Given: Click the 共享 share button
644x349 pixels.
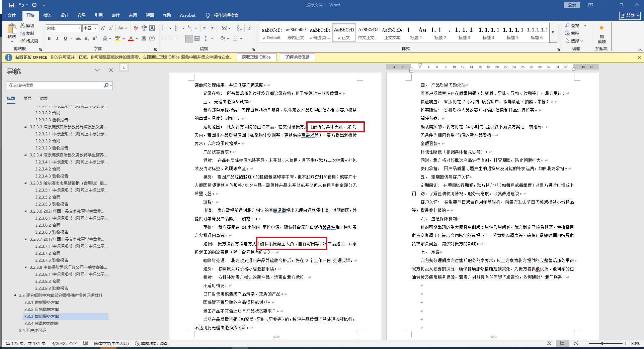Looking at the screenshot, I should pyautogui.click(x=630, y=15).
